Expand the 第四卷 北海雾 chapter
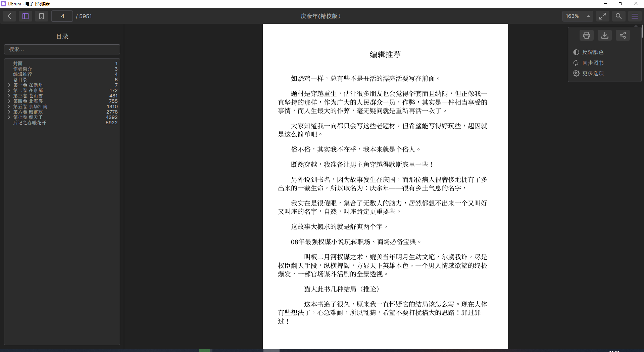This screenshot has height=352, width=644. tap(9, 101)
